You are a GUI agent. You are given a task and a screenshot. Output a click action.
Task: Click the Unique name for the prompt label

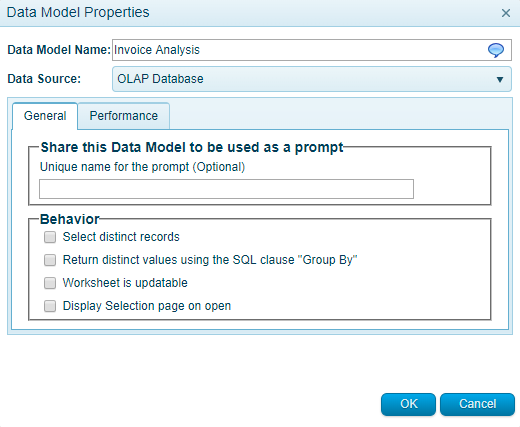pos(142,167)
